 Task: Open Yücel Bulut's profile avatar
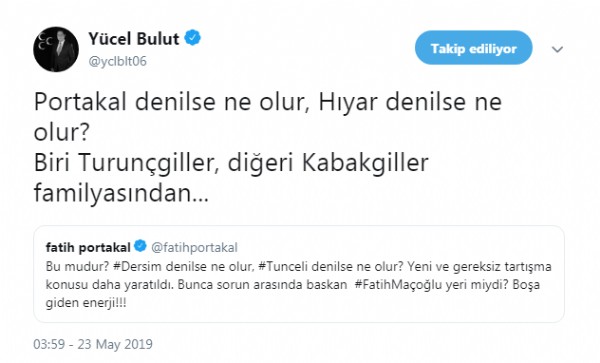tap(56, 49)
